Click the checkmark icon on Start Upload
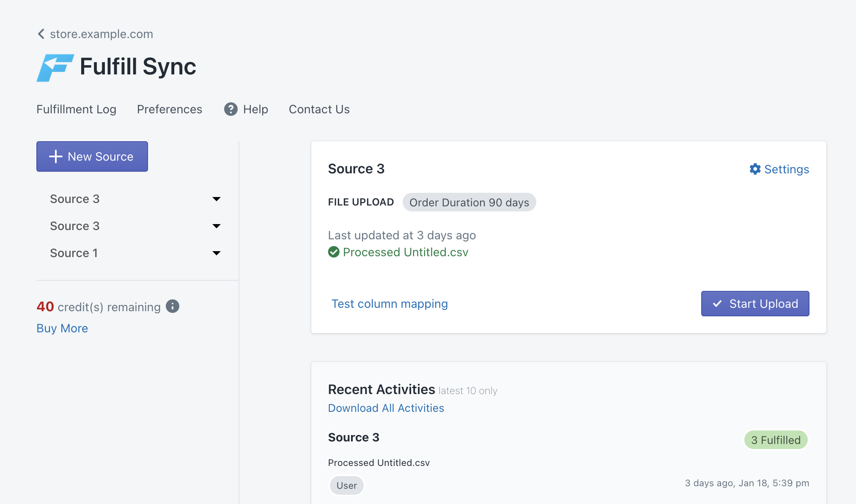The height and width of the screenshot is (504, 856). point(717,304)
